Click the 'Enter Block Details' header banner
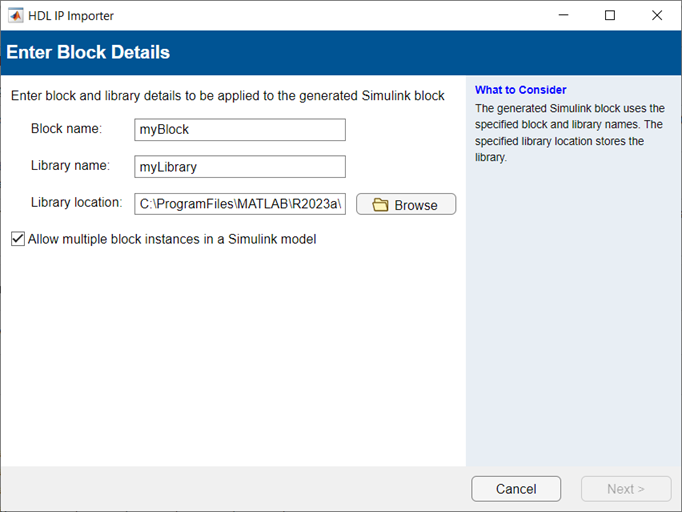The width and height of the screenshot is (682, 512). (89, 53)
